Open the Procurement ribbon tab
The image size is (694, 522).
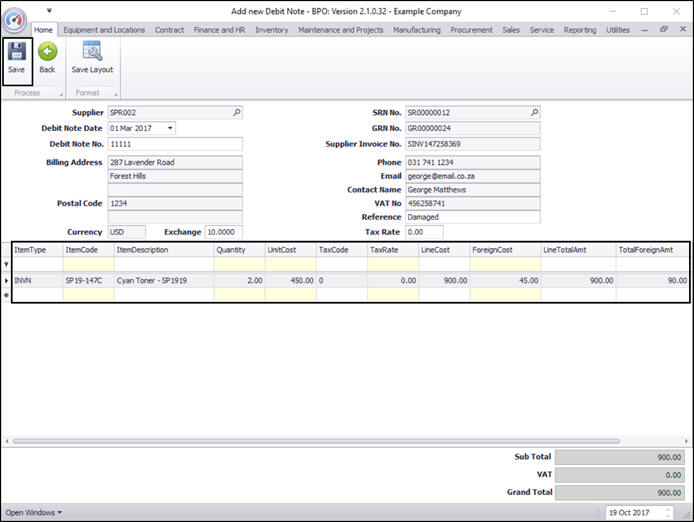click(471, 30)
